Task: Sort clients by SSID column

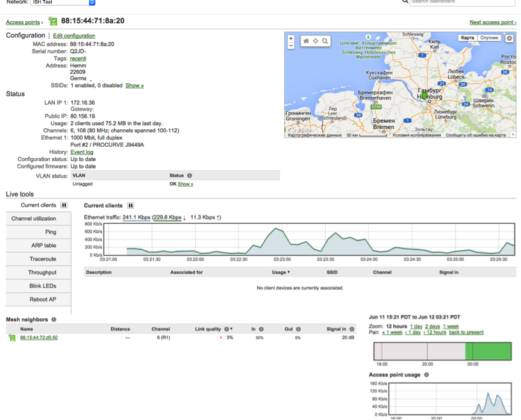Action: (332, 272)
